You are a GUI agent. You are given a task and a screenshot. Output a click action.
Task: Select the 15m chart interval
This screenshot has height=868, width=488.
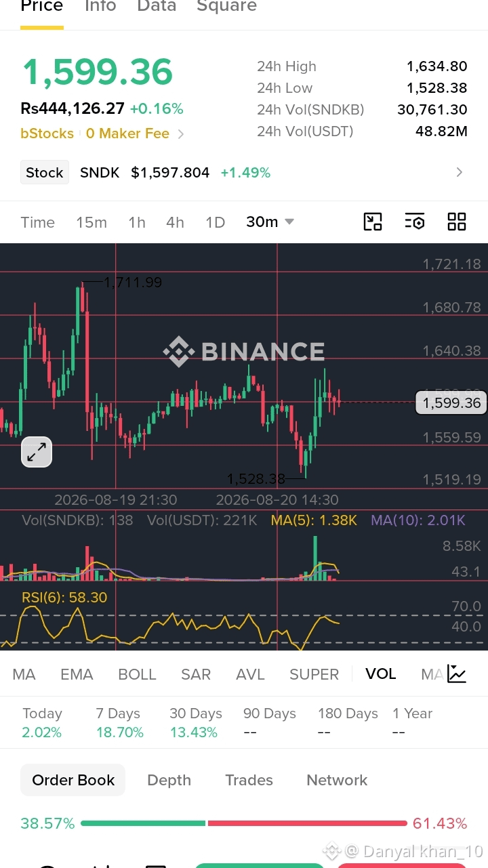[91, 222]
